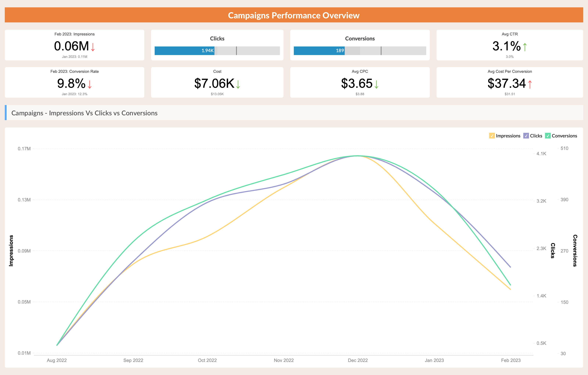This screenshot has height=375, width=588.
Task: Select the Campaigns Performance Overview title
Action: pos(294,9)
